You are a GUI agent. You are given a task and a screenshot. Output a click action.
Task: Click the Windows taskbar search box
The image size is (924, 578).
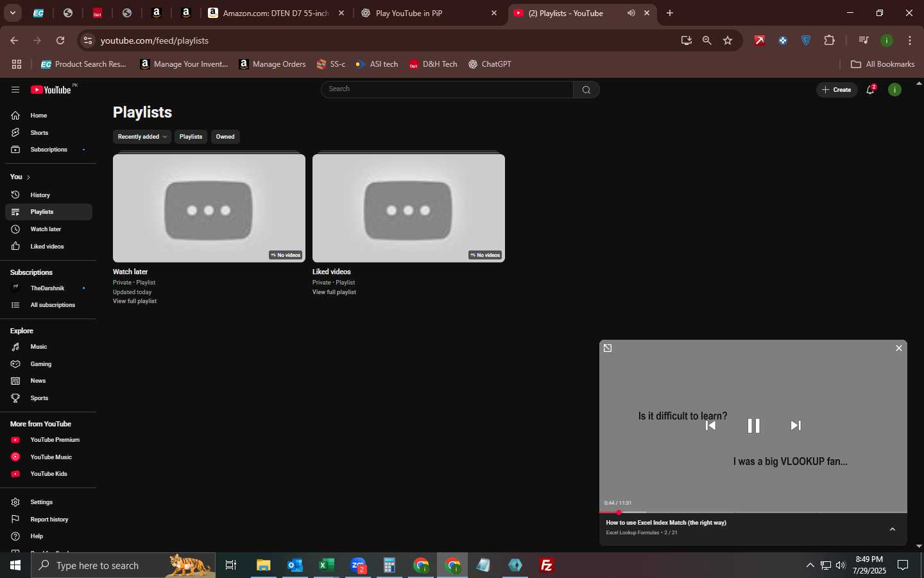(123, 565)
